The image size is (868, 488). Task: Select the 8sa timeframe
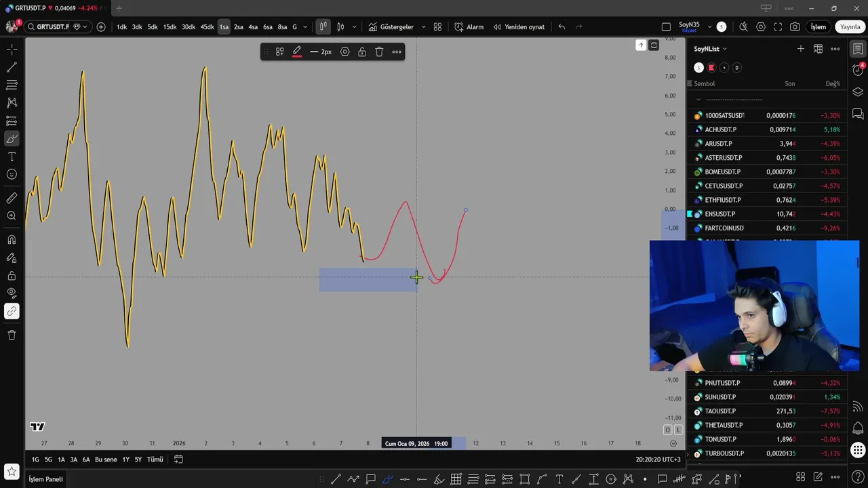point(282,27)
